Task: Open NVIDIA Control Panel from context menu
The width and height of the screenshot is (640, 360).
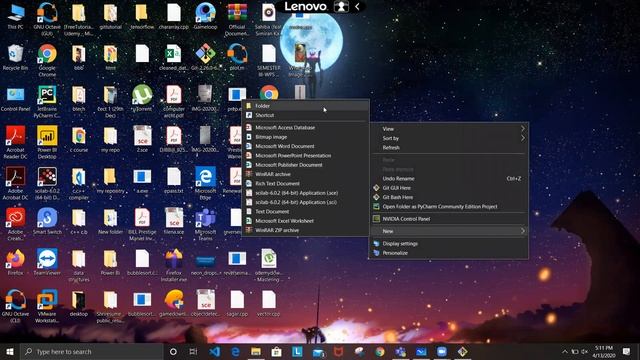Action: [x=449, y=219]
